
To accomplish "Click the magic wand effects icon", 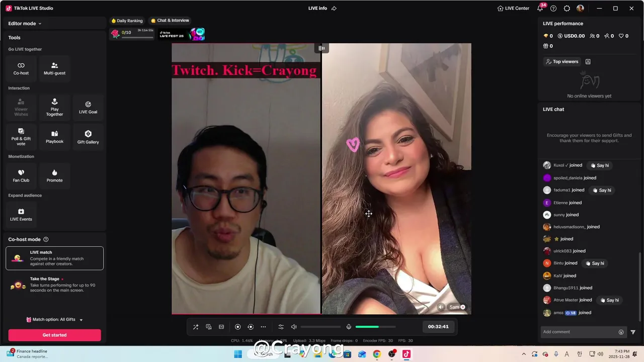I will coord(196,327).
